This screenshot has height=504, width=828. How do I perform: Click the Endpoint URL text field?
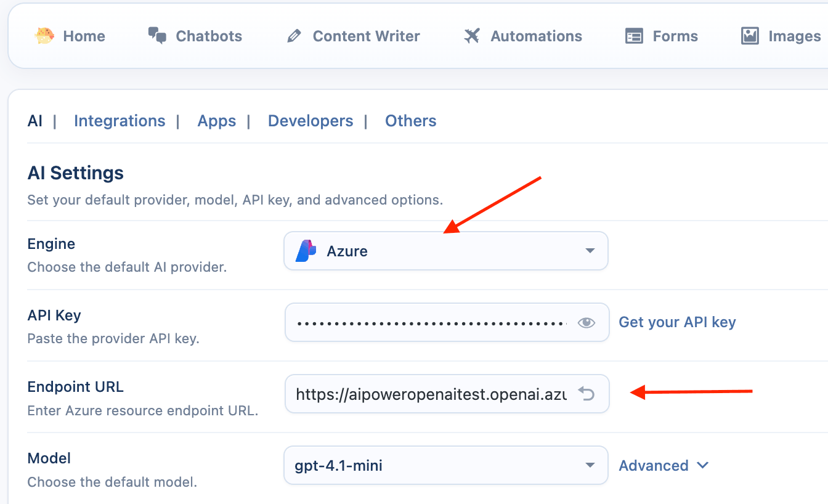(x=431, y=394)
